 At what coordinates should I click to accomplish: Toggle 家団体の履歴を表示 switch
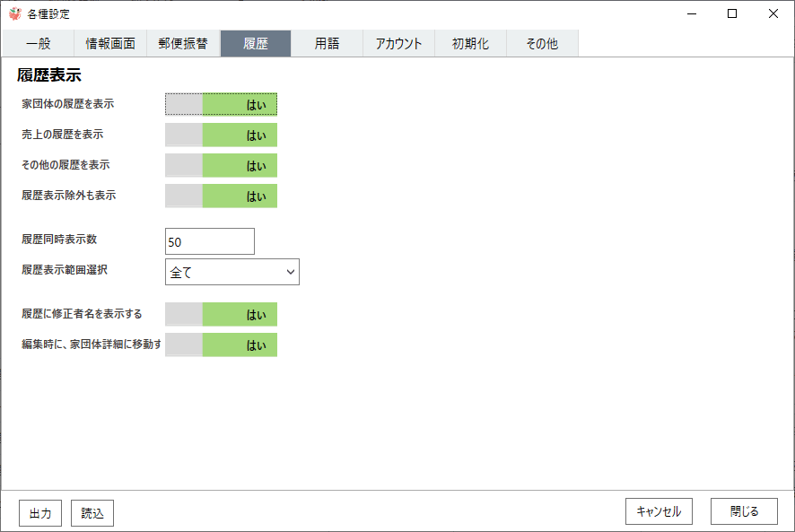tap(221, 104)
